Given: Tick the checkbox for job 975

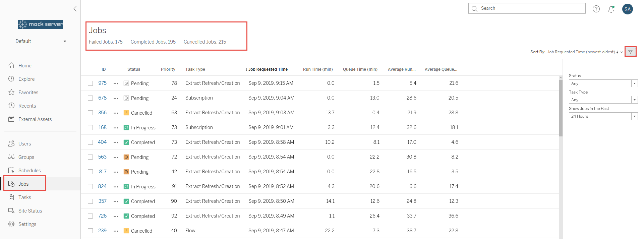Looking at the screenshot, I should [x=90, y=83].
